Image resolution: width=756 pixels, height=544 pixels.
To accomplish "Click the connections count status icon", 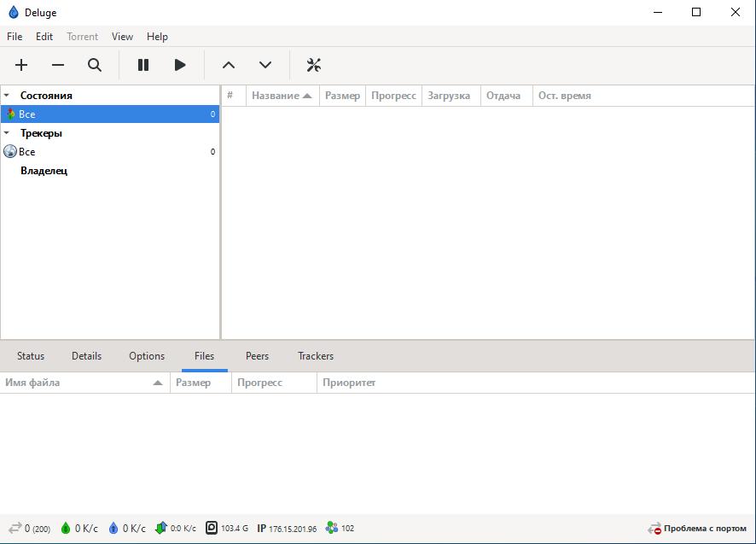I will click(15, 529).
